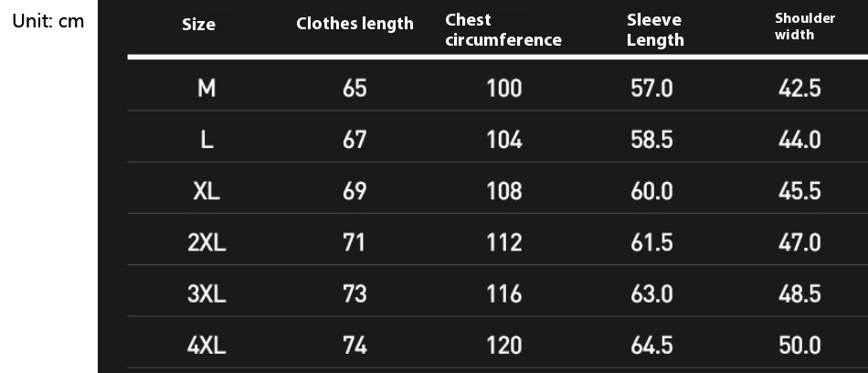This screenshot has height=373, width=868.
Task: Select the XL size row label
Action: click(x=206, y=191)
